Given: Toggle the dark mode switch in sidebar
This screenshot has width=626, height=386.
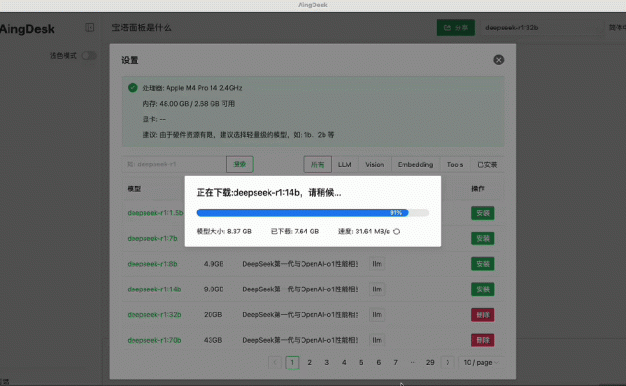Looking at the screenshot, I should point(89,55).
